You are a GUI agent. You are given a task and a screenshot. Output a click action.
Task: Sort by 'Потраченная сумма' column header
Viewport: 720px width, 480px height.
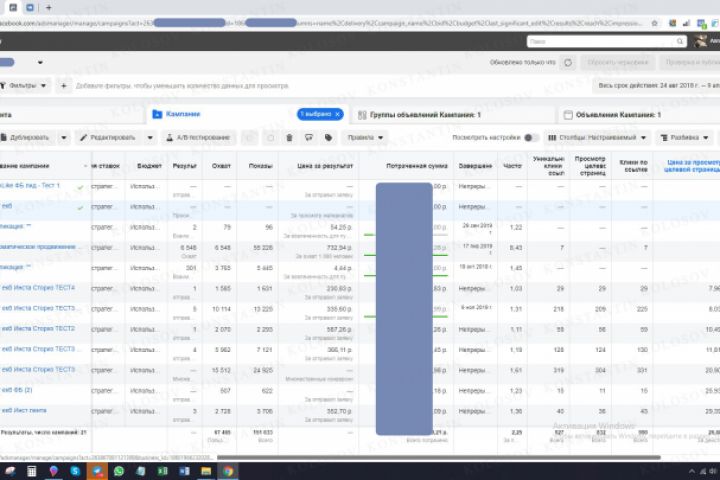[x=417, y=166]
